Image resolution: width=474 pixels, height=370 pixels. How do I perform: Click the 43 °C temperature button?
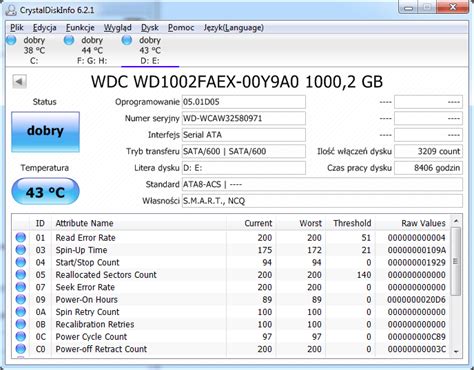[45, 192]
